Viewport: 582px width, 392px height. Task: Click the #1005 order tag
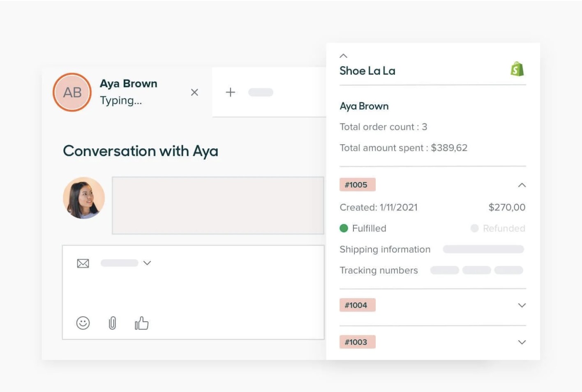(357, 185)
